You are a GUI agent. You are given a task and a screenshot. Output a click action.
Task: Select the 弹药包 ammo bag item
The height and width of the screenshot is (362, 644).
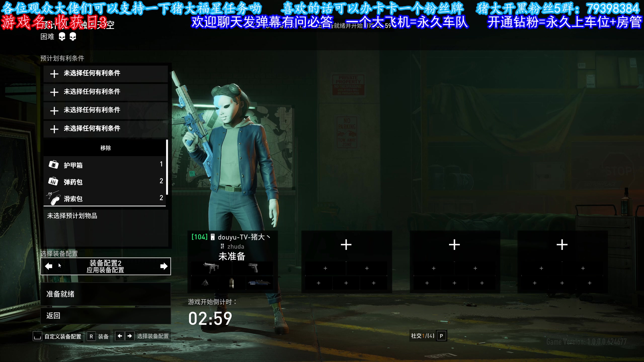pyautogui.click(x=104, y=182)
